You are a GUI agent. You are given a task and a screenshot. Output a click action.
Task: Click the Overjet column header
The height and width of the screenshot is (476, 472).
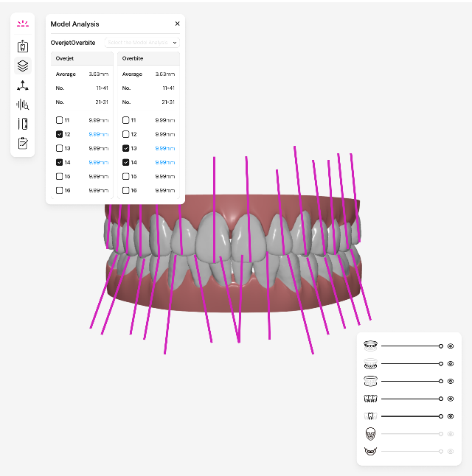pos(82,58)
